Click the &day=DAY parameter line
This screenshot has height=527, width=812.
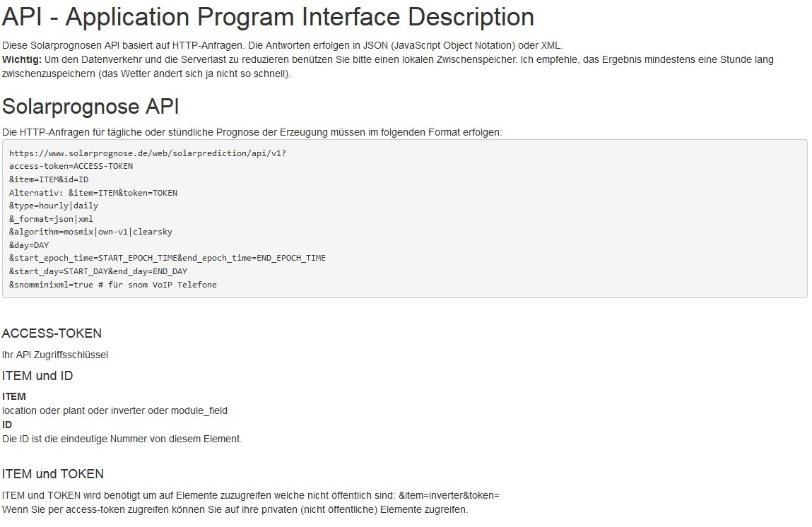[x=29, y=245]
